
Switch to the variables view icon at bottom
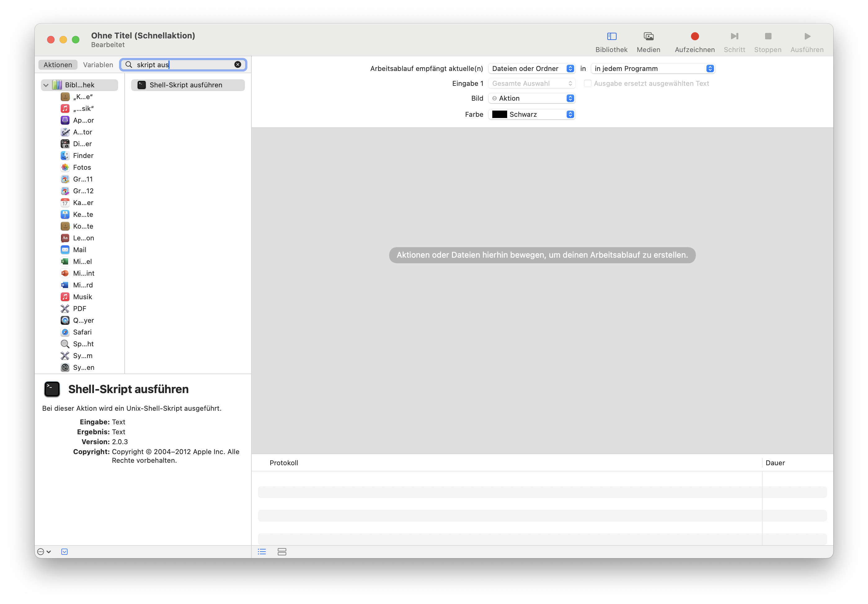pyautogui.click(x=282, y=552)
